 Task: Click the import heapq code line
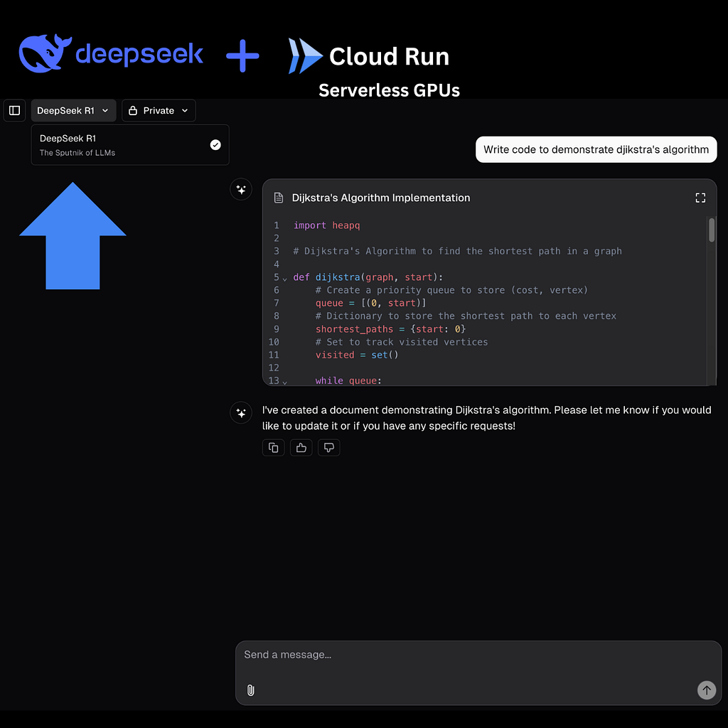click(326, 225)
